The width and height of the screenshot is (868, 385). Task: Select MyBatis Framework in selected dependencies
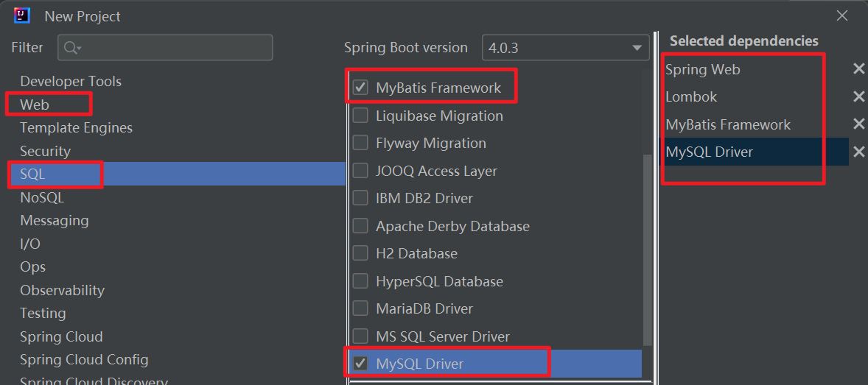[x=728, y=124]
